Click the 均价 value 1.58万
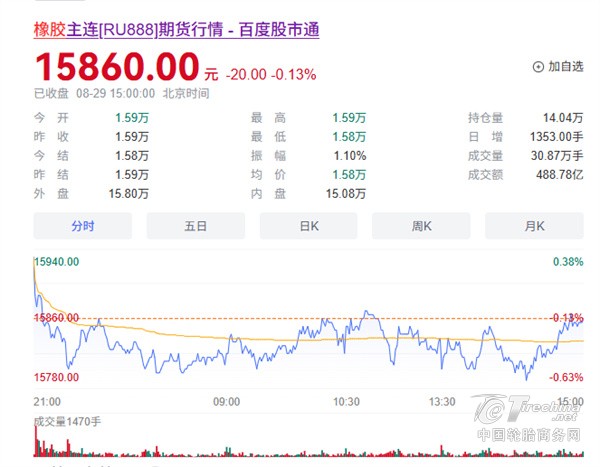This screenshot has height=467, width=600. 349,175
